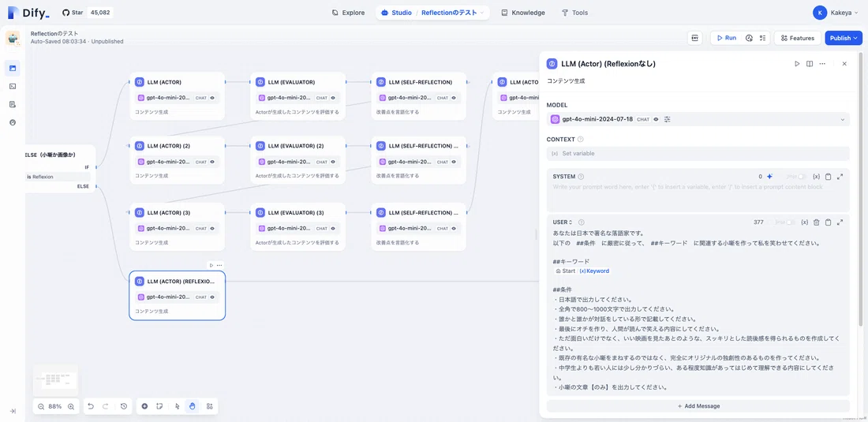Run this LLM node with play icon
Screen dimensions: 868x422
(797, 64)
